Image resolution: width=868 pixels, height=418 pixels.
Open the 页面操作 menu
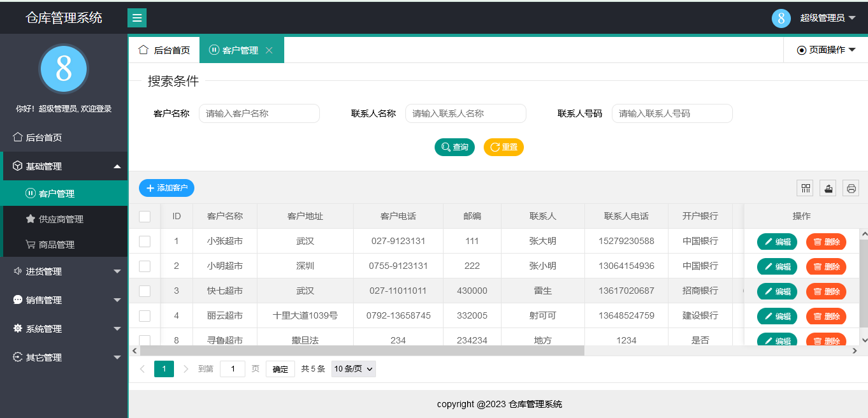point(825,49)
